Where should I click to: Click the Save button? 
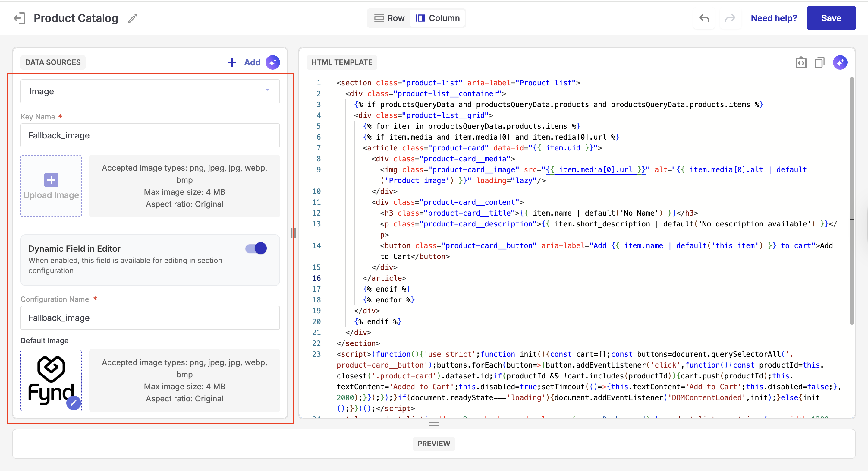[x=831, y=18]
